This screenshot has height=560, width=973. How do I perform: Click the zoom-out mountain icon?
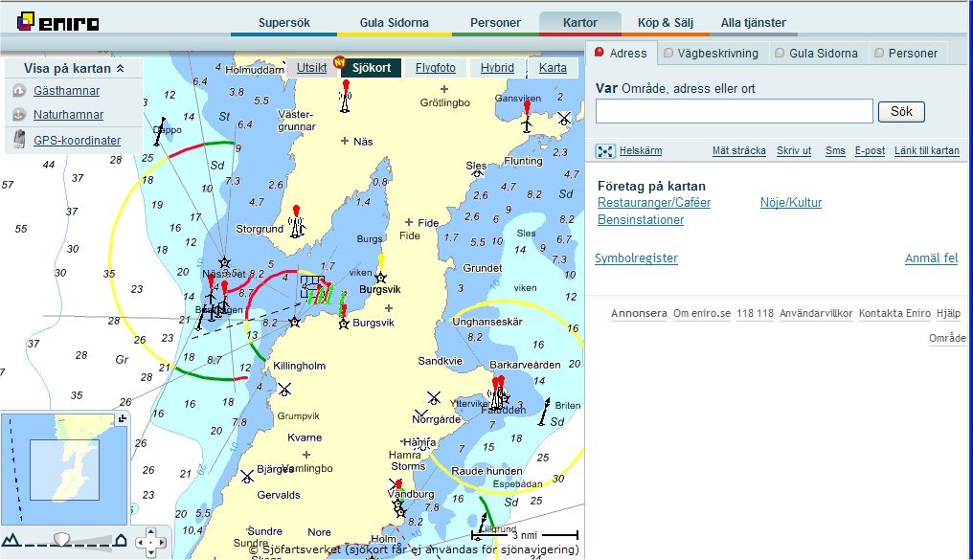(x=10, y=541)
